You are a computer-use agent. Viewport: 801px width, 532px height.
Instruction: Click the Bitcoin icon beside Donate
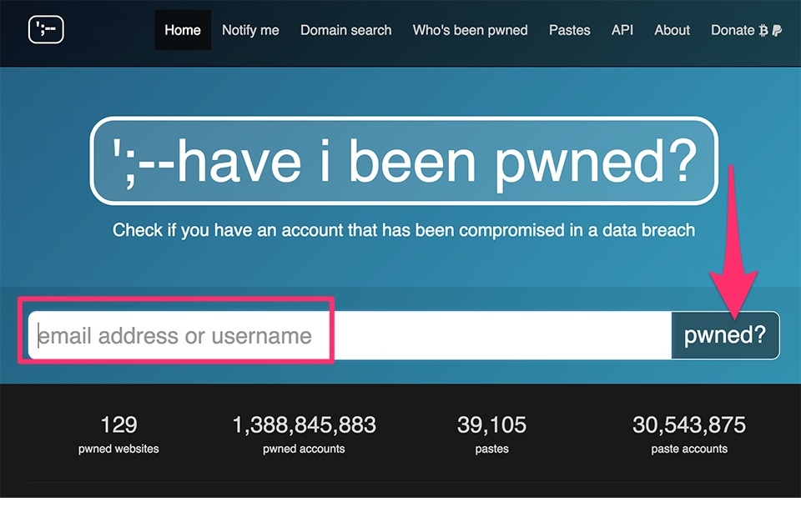763,30
